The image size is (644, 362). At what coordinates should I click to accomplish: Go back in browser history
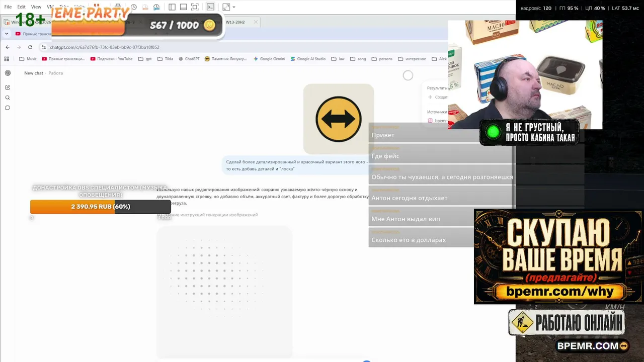point(8,47)
